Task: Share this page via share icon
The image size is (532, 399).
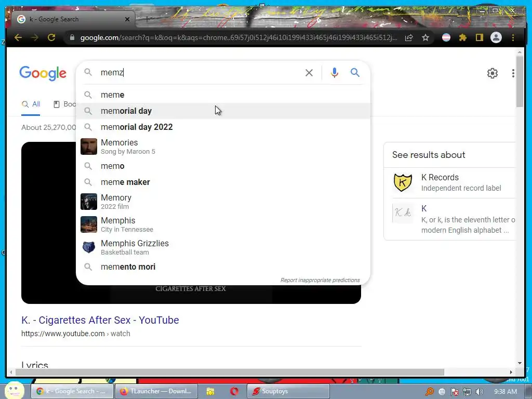Action: 409,37
